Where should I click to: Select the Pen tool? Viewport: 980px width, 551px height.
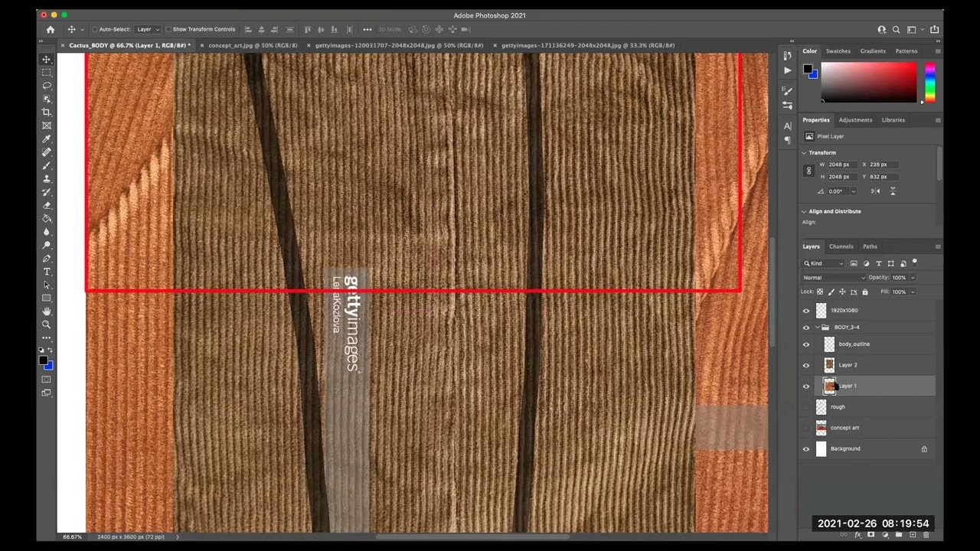pyautogui.click(x=47, y=259)
